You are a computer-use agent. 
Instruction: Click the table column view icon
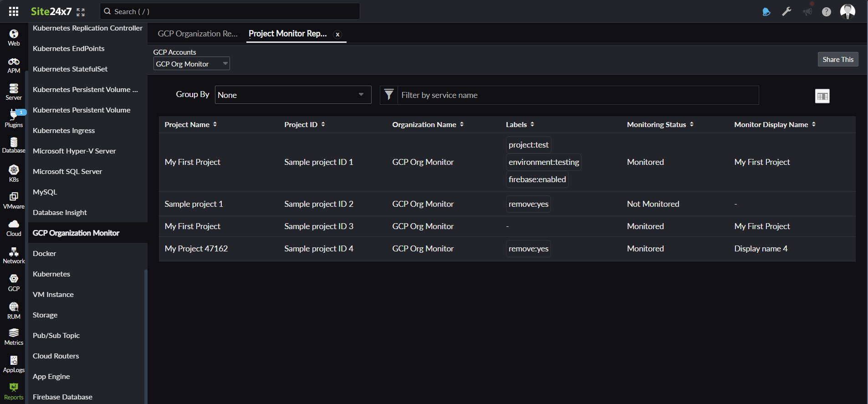click(822, 96)
